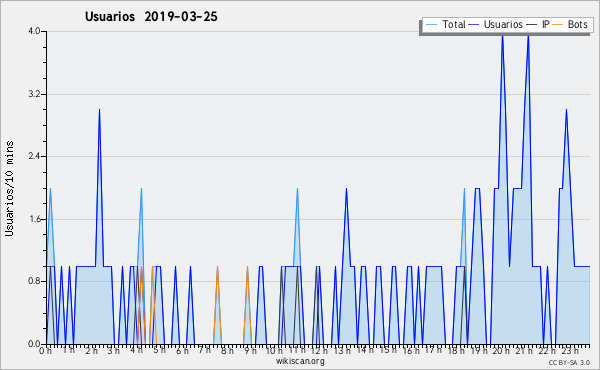The height and width of the screenshot is (370, 600).
Task: Click the '21 h' x-axis label
Action: (x=524, y=350)
